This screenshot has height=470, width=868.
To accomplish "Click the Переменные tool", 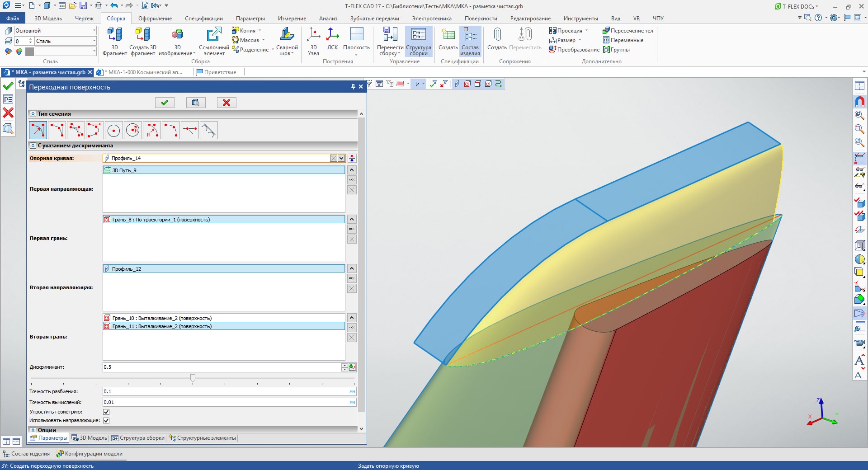I will pos(623,40).
